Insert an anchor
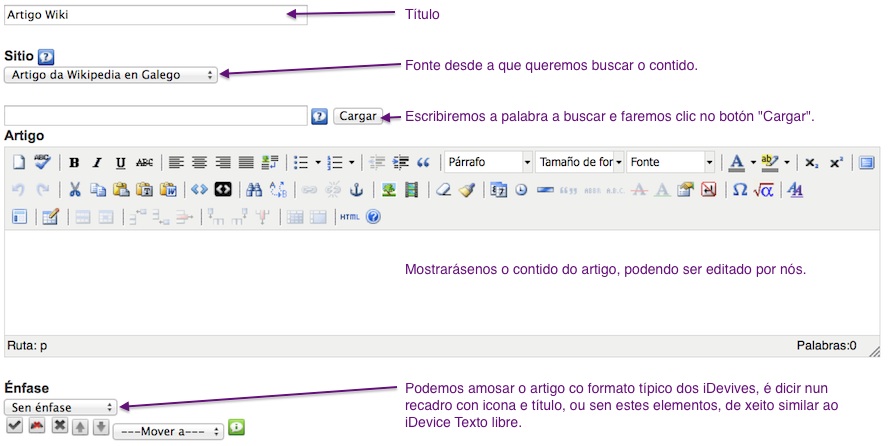This screenshot has width=888, height=446. coord(356,190)
